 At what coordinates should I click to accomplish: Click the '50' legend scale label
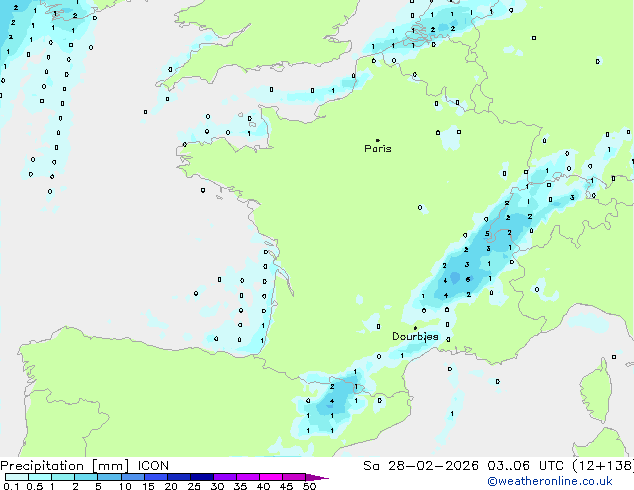(310, 486)
